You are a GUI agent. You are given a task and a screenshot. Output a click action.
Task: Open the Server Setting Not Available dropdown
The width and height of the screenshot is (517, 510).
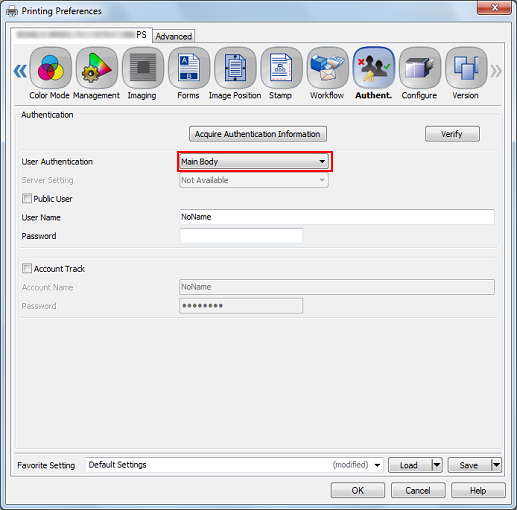pyautogui.click(x=254, y=180)
